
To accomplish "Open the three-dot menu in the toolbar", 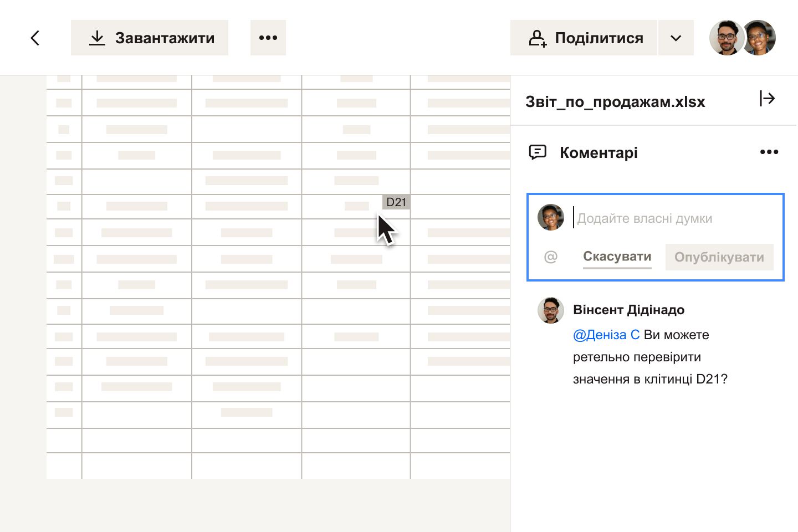I will [x=268, y=38].
